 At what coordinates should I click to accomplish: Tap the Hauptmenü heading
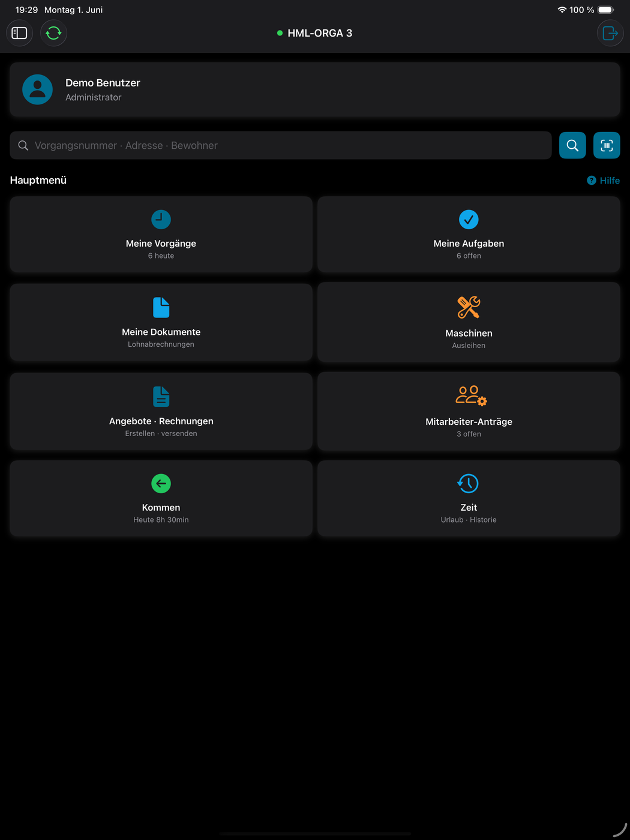(38, 180)
